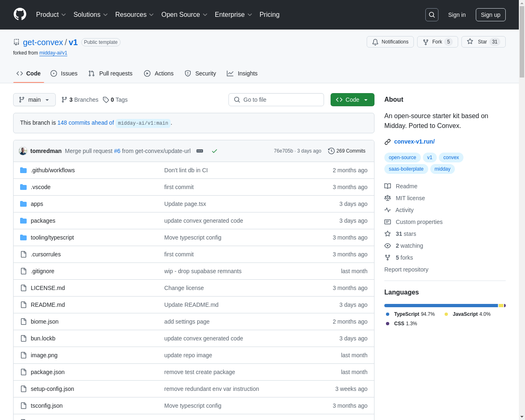Open pull request #6 link
Image resolution: width=525 pixels, height=420 pixels.
117,151
